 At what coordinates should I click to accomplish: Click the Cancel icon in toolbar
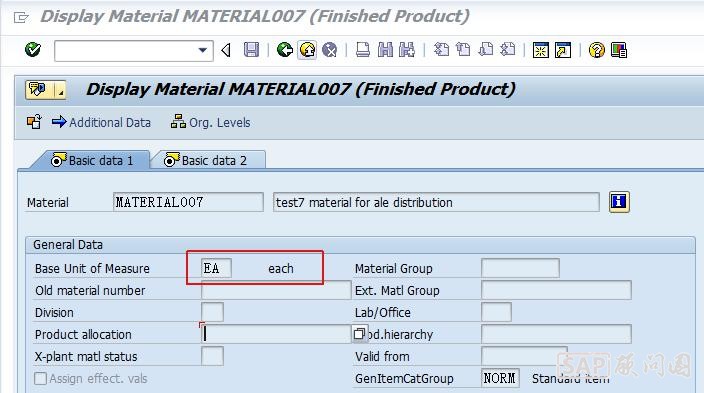(330, 50)
